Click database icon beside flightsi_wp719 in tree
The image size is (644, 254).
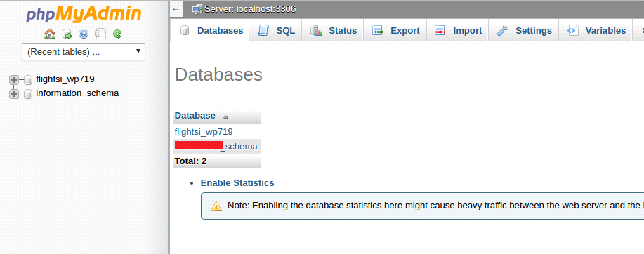coord(28,79)
